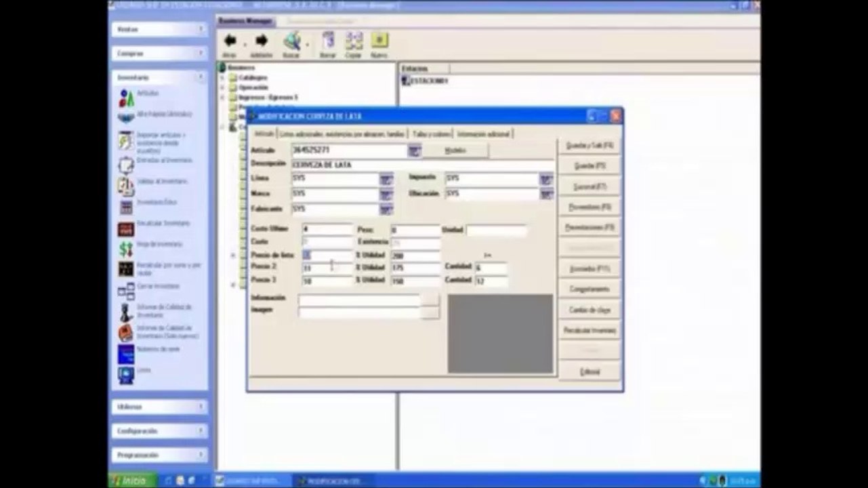
Task: Open lookup list for Marca field
Action: click(386, 195)
